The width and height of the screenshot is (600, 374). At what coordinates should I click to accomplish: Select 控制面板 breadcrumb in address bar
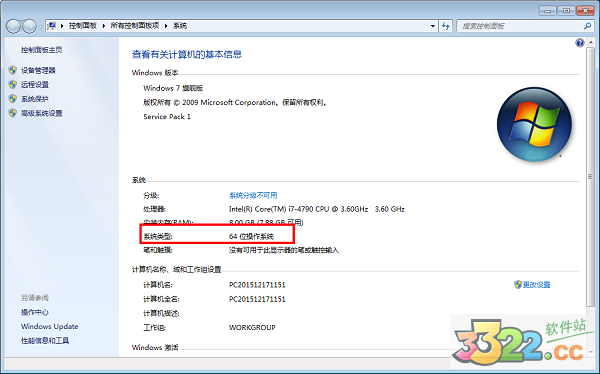point(82,26)
